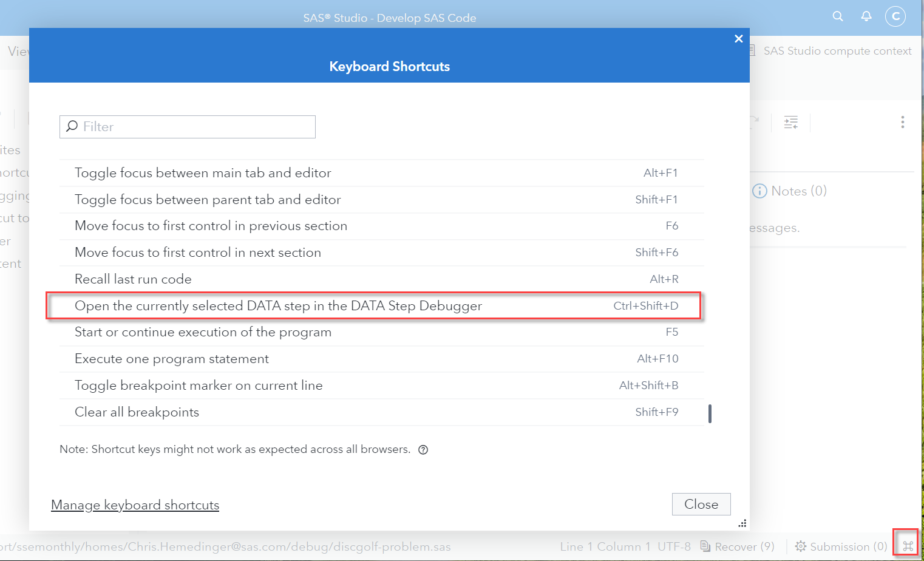Image resolution: width=924 pixels, height=561 pixels.
Task: Open the Manage keyboard shortcuts link
Action: click(x=135, y=505)
